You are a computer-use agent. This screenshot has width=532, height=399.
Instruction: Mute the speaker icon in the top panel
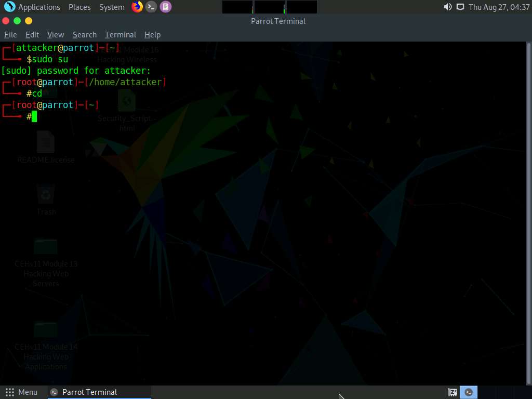(x=447, y=7)
